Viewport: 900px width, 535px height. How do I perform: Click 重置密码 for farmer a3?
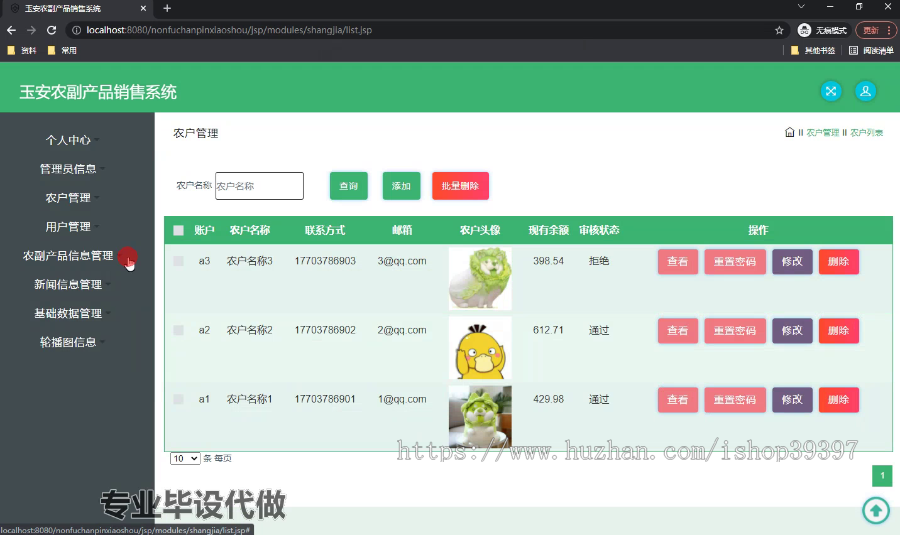coord(735,262)
